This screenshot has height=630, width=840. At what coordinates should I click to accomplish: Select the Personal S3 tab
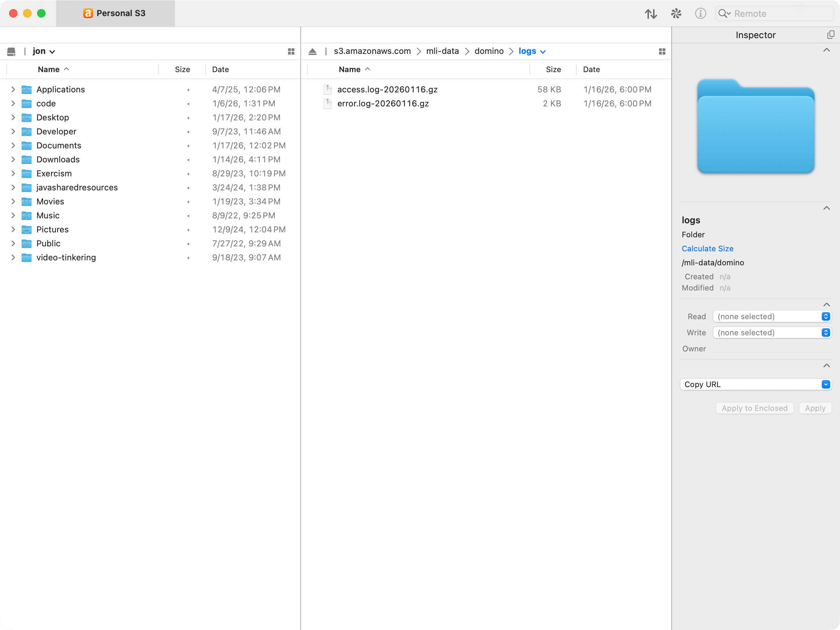(x=115, y=13)
